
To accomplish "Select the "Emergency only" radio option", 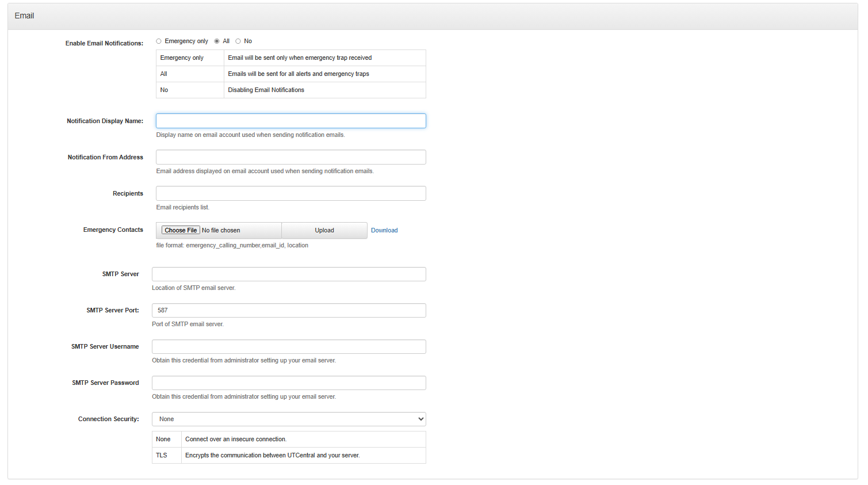I will coord(159,41).
